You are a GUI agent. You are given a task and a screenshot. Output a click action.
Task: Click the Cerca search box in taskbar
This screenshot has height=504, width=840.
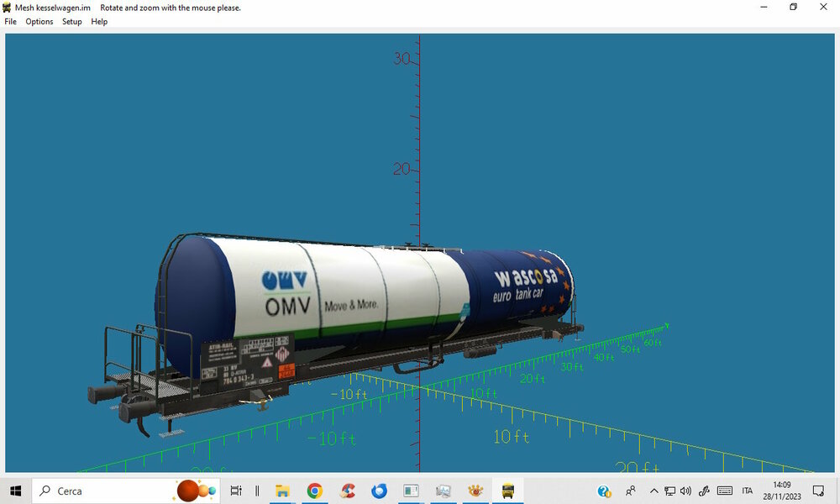(126, 491)
